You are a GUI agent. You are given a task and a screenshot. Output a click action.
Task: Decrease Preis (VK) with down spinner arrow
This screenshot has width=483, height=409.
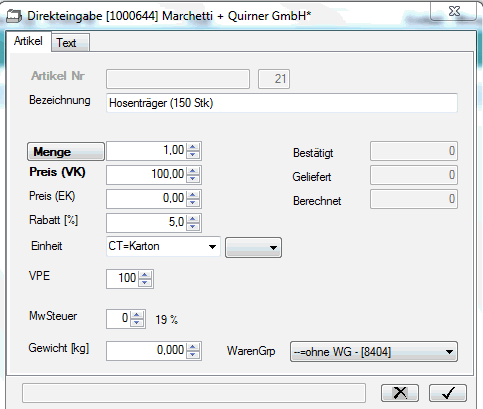[193, 179]
